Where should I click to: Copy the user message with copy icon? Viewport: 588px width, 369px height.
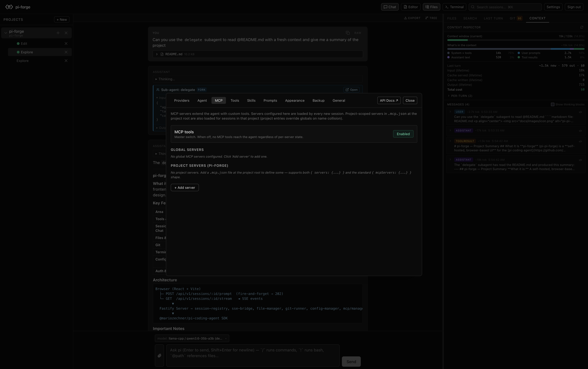coord(348,33)
